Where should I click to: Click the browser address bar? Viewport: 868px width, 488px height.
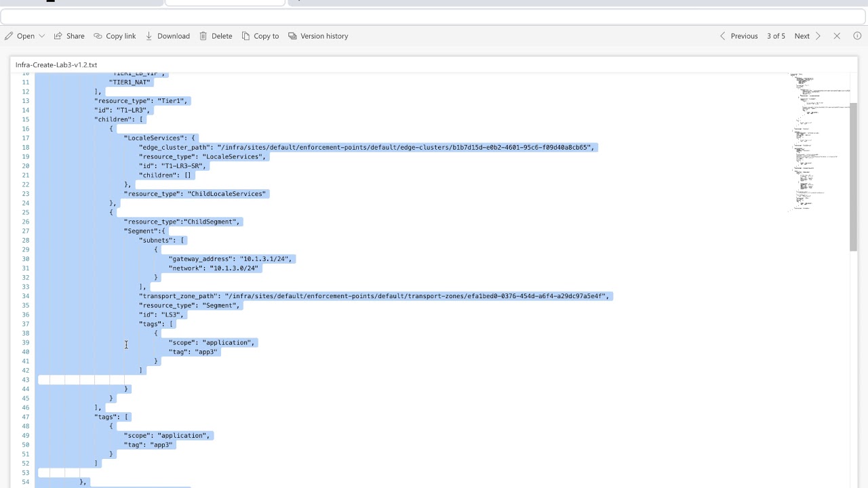(x=434, y=17)
